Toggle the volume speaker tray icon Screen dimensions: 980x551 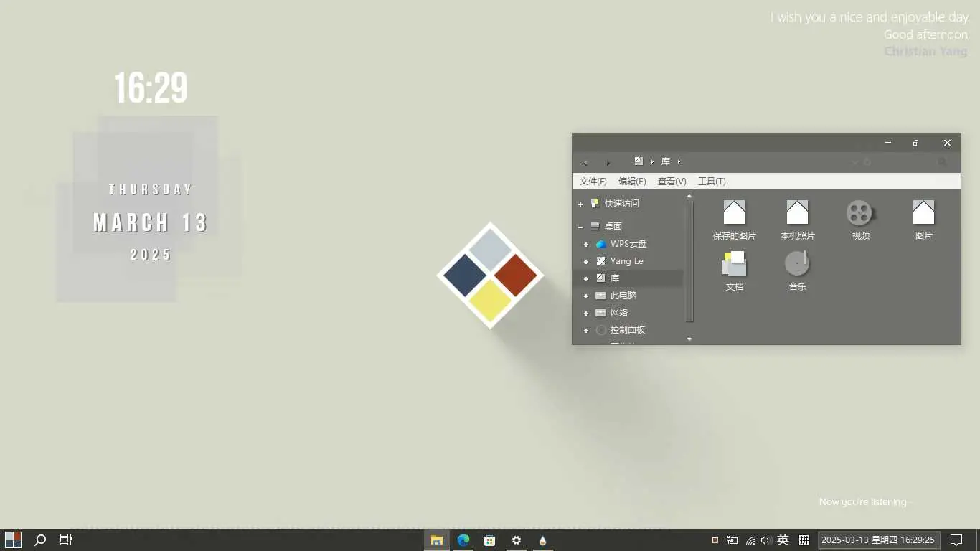click(x=765, y=540)
